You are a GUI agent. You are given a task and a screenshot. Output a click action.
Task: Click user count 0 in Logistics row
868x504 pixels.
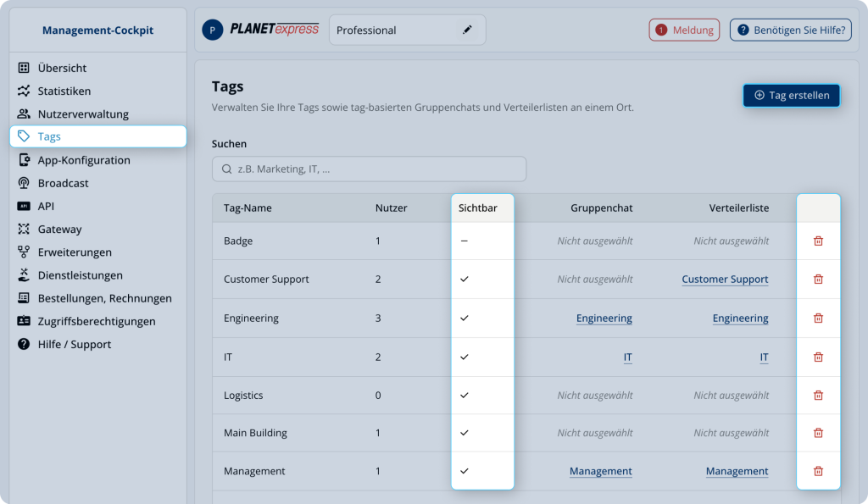click(378, 395)
